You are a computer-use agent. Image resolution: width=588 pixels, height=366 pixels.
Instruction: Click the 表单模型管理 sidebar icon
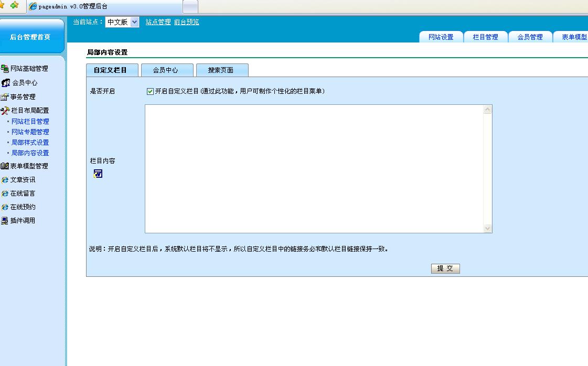coord(5,166)
